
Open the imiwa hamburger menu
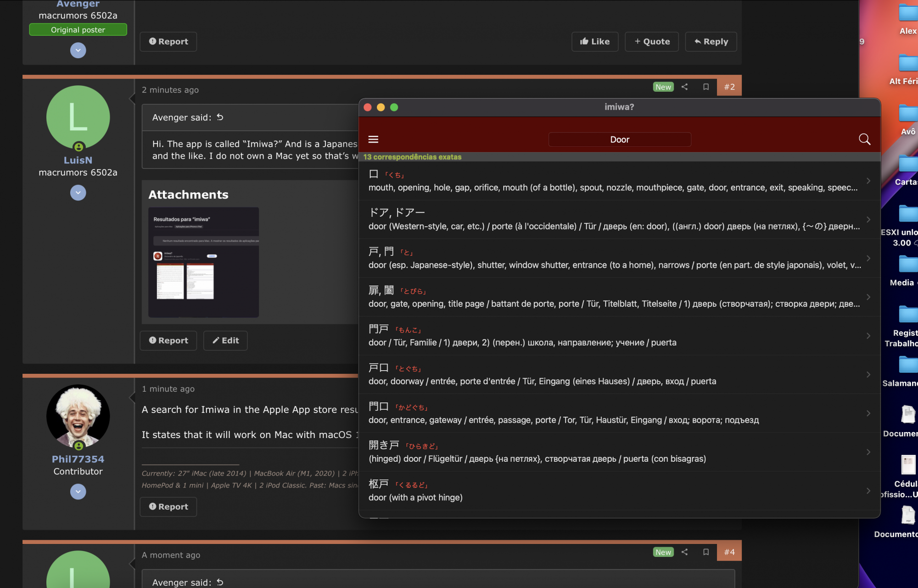coord(373,139)
